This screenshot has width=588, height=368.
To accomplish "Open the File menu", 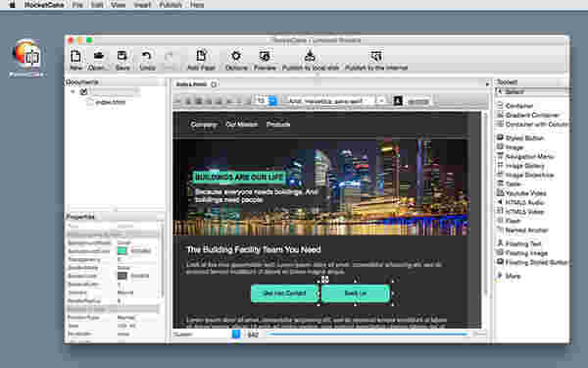I will pos(77,5).
